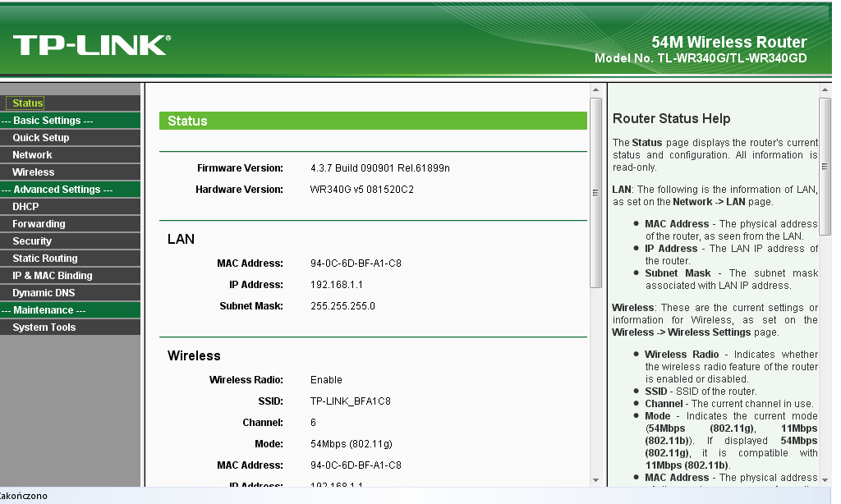Click the help panel scrollbar thumb
The image size is (841, 504).
pyautogui.click(x=825, y=166)
